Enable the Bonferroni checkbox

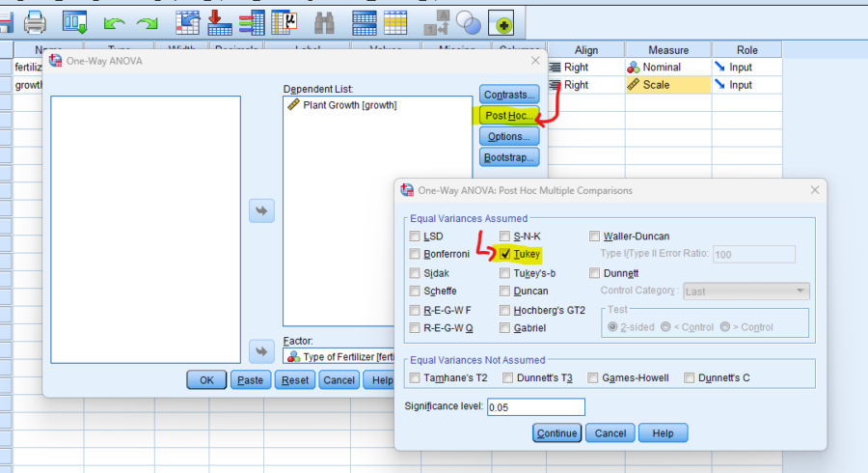tap(415, 255)
